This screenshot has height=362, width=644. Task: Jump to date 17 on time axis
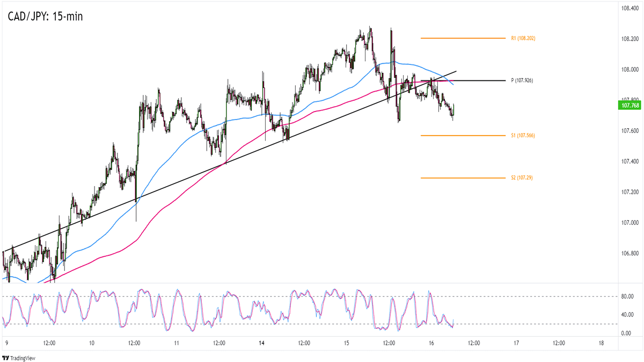click(x=516, y=343)
